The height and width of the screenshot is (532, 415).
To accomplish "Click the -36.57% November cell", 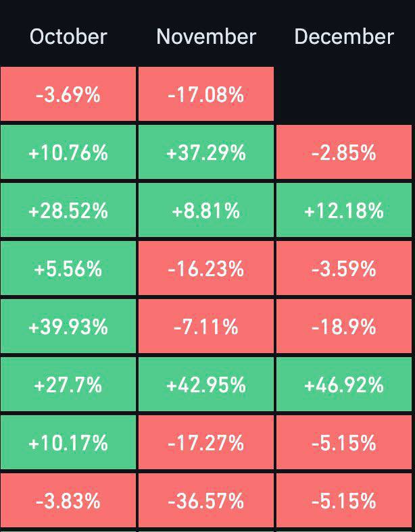I will [206, 501].
